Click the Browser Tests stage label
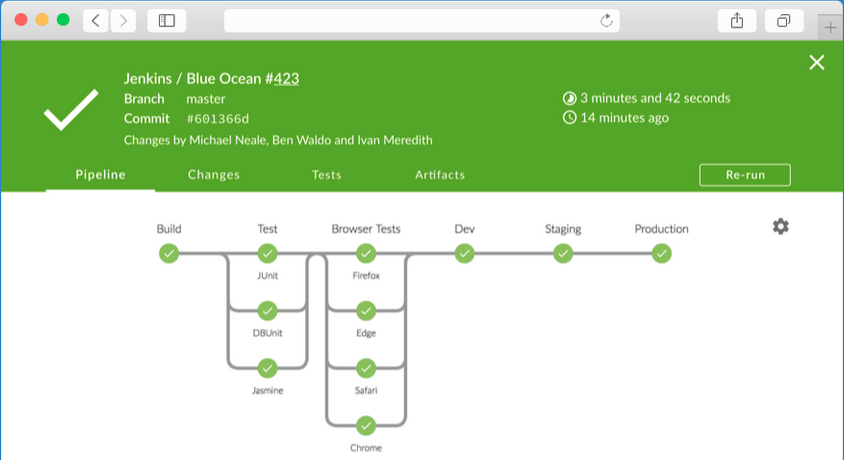844x462 pixels. (x=366, y=229)
